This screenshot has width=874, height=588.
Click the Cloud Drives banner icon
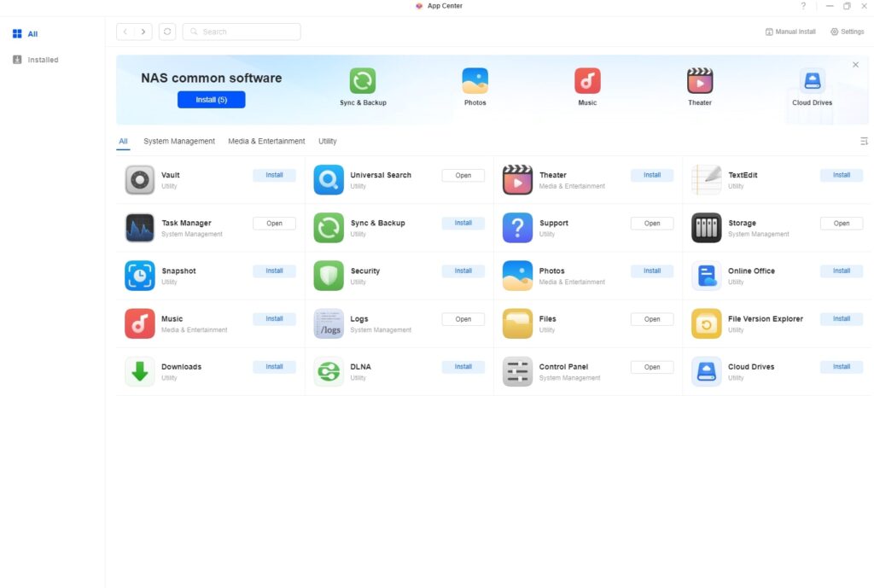(x=812, y=81)
